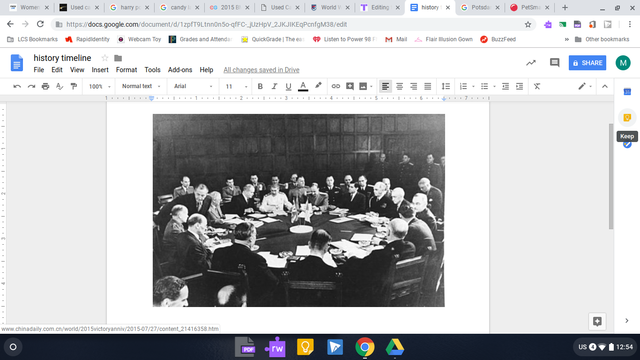
Task: Click the Redo icon in toolbar
Action: tap(31, 86)
